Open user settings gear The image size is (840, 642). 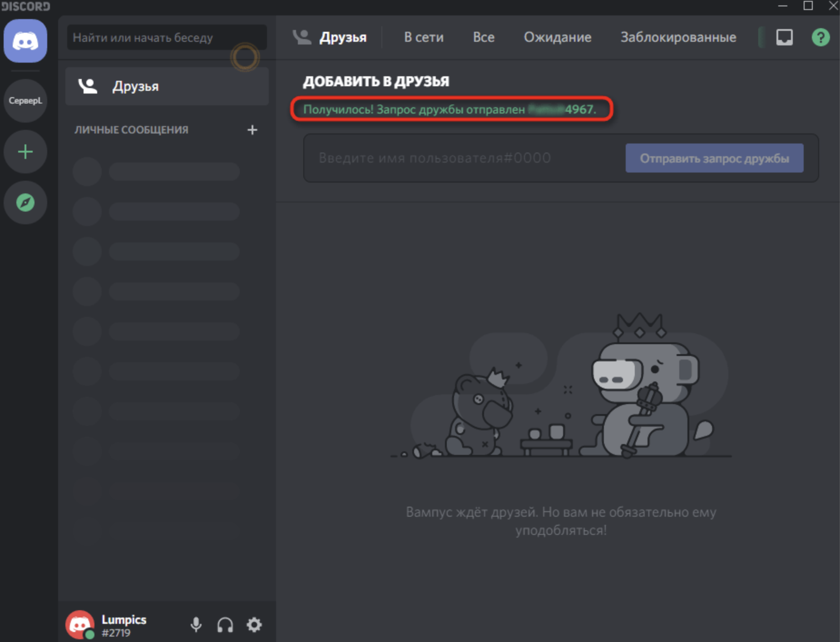tap(254, 625)
